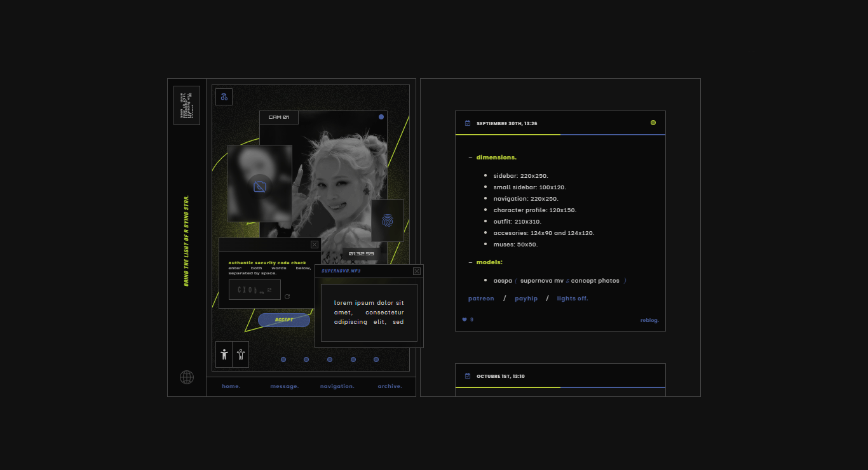Viewport: 868px width, 470px height.
Task: Toggle the lights off. link
Action: point(573,299)
